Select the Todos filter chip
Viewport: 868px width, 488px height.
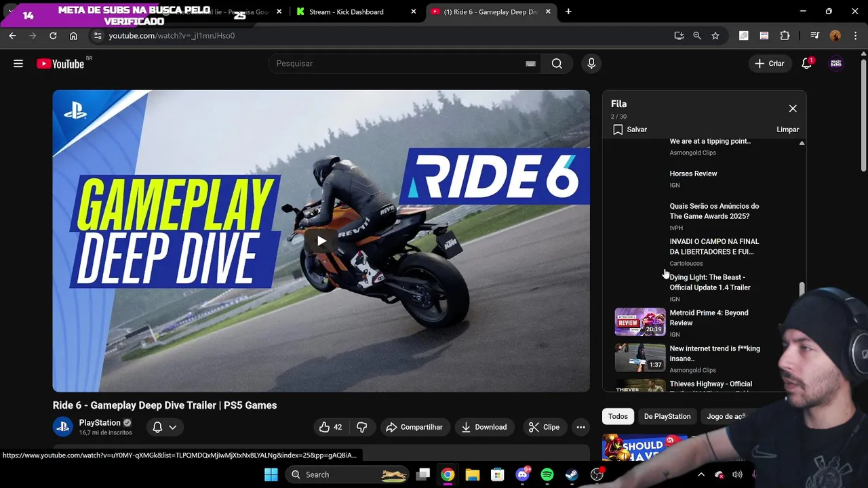[618, 417]
